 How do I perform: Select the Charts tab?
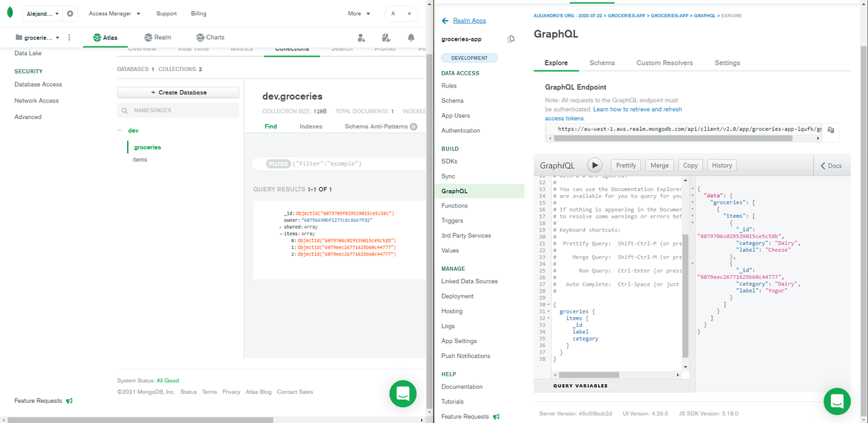209,38
